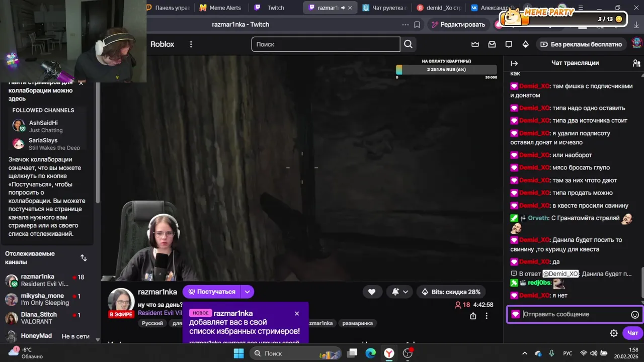Open razmar1nka channel in sidebar list
644x362 pixels.
[x=48, y=280]
